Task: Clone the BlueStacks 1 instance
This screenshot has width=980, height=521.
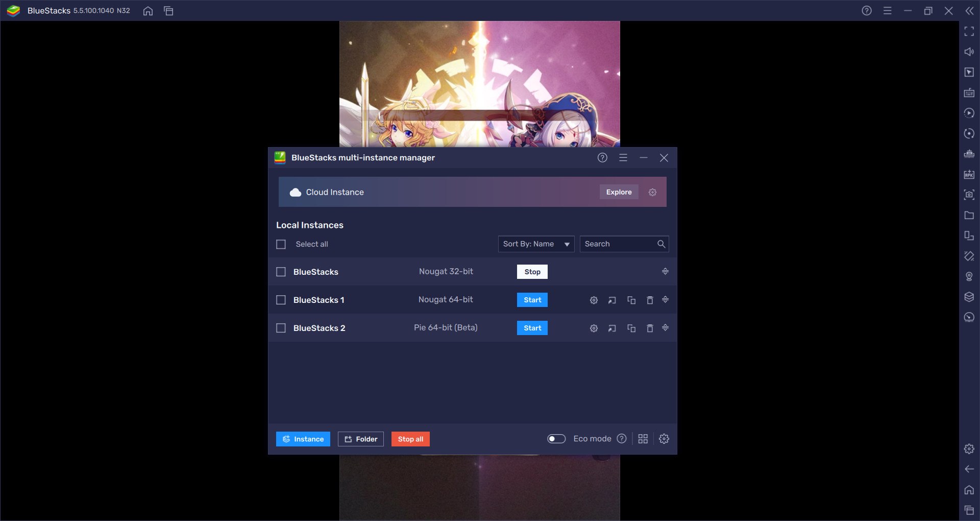Action: (631, 300)
